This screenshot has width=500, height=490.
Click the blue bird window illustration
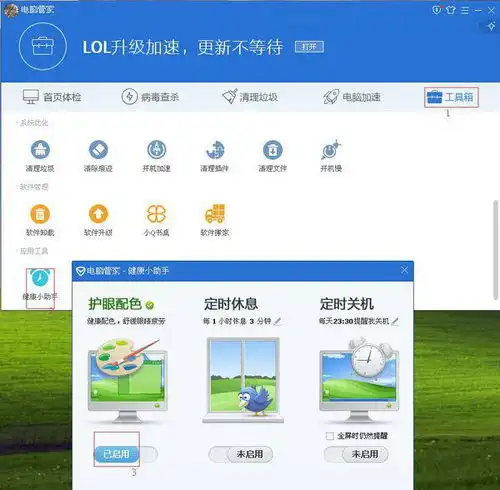[243, 380]
